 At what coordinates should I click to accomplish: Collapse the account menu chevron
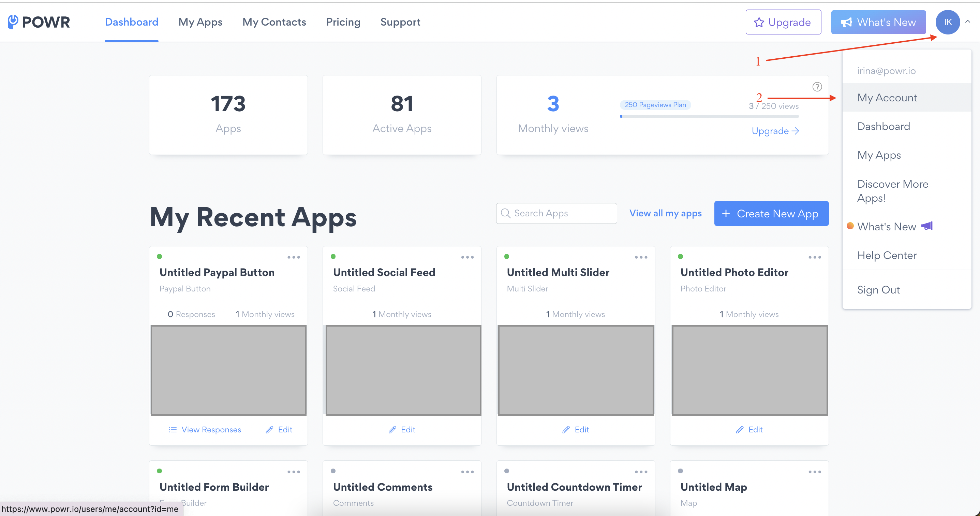pos(968,22)
